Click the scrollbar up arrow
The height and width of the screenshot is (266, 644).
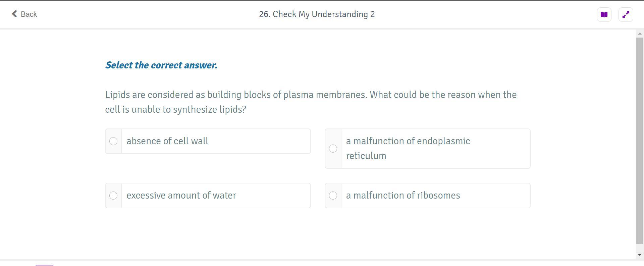pos(640,34)
